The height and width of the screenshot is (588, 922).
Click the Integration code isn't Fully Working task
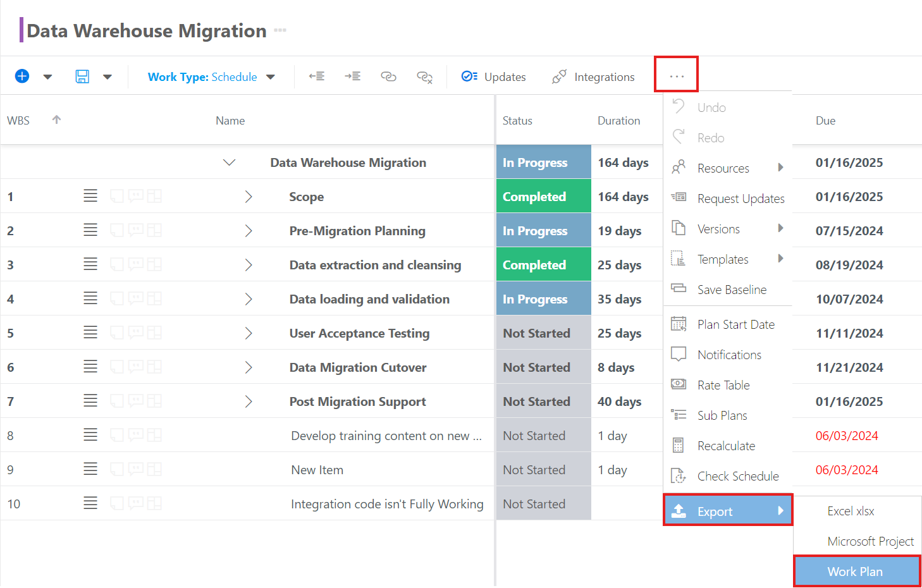click(x=387, y=504)
